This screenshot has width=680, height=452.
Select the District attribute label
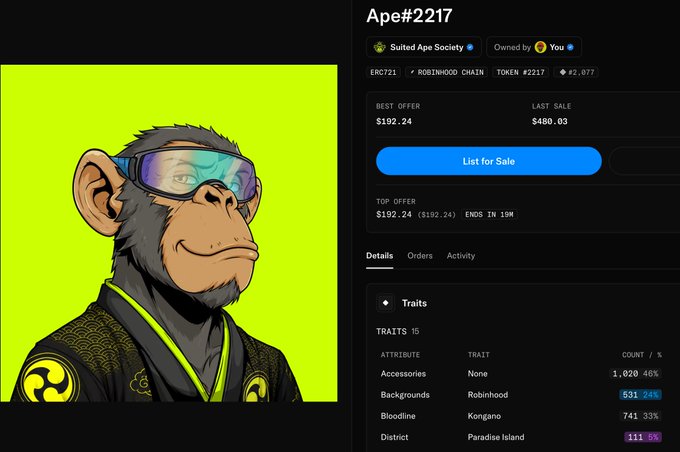tap(394, 437)
